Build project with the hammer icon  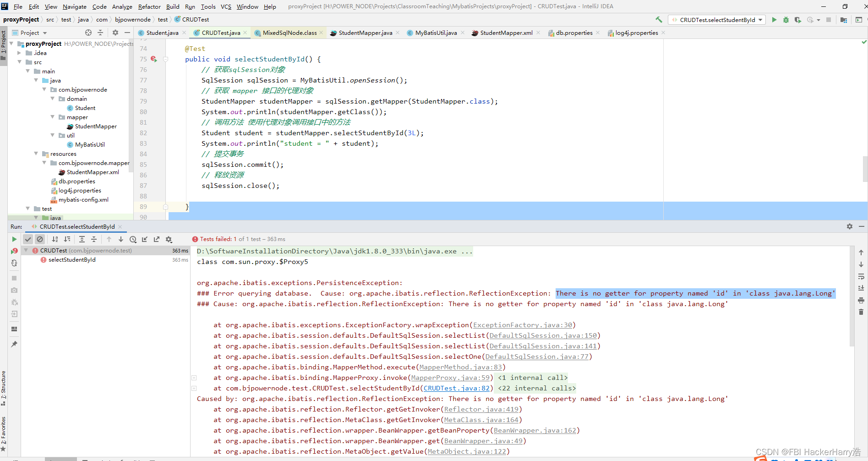(659, 20)
